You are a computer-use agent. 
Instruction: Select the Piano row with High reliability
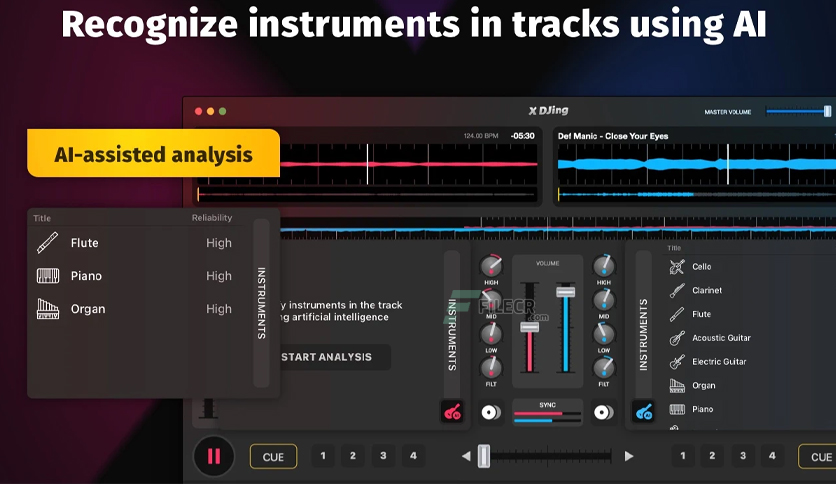[x=136, y=276]
